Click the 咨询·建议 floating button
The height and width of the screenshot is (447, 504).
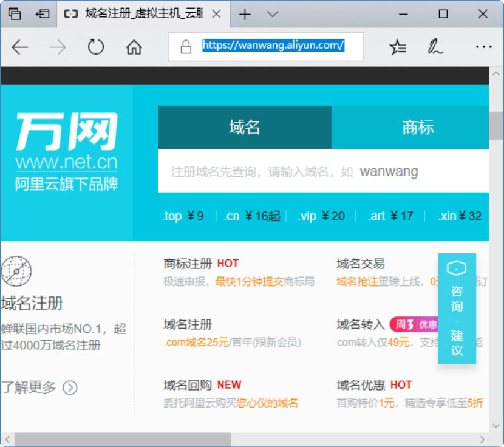click(x=457, y=309)
